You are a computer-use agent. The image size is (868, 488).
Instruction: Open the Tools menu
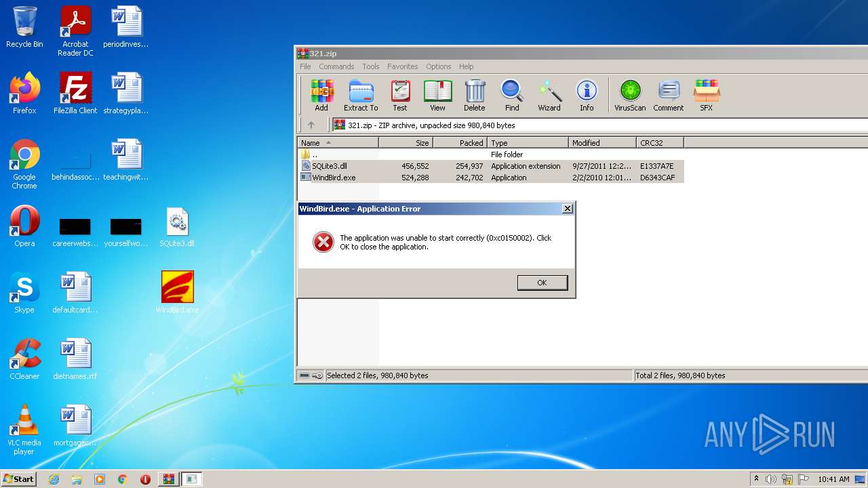[371, 66]
